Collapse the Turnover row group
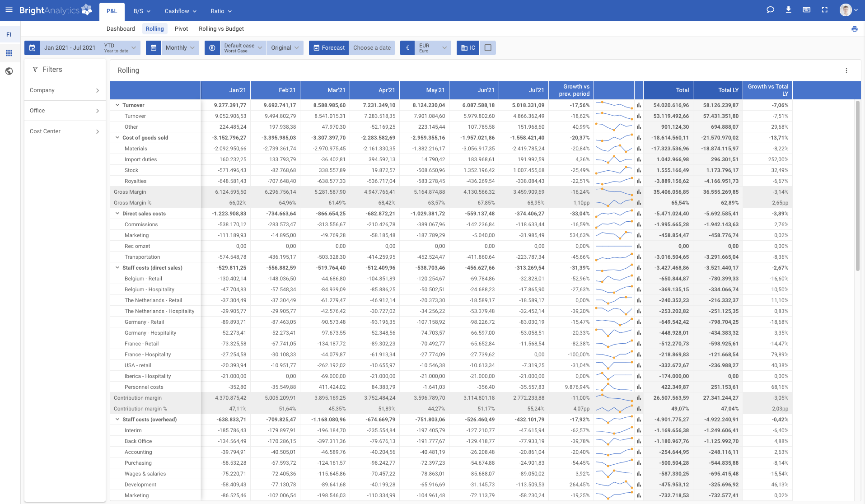 point(117,105)
